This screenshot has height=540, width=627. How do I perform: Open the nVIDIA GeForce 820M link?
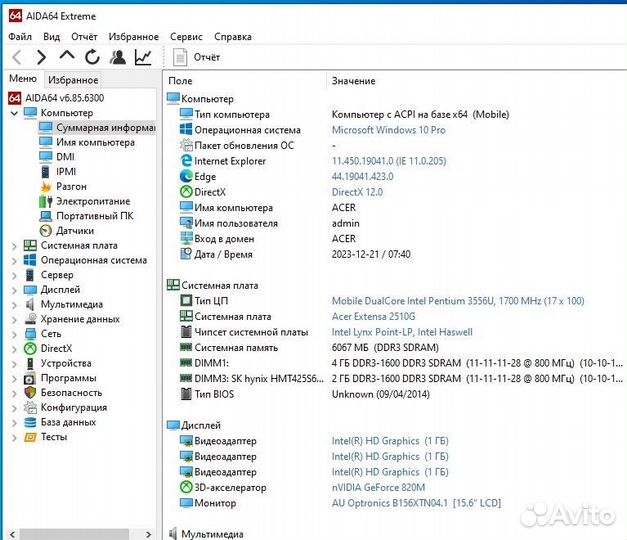(378, 488)
